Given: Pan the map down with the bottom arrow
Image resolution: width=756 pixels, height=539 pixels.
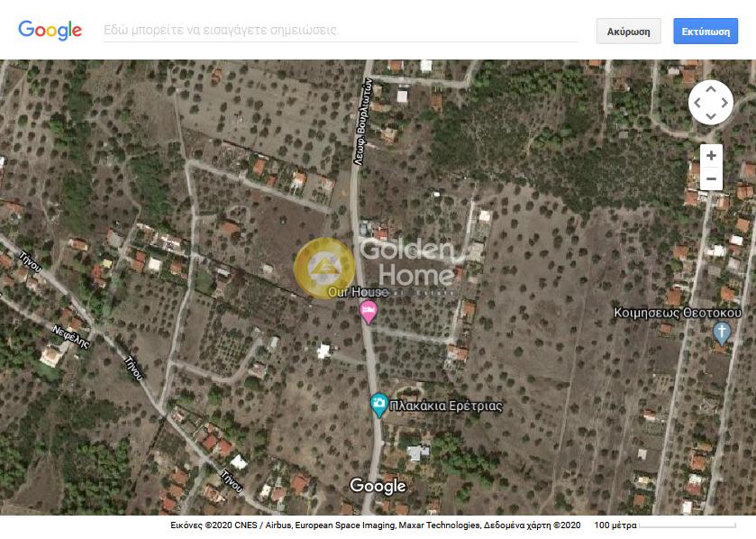Looking at the screenshot, I should click(x=711, y=116).
